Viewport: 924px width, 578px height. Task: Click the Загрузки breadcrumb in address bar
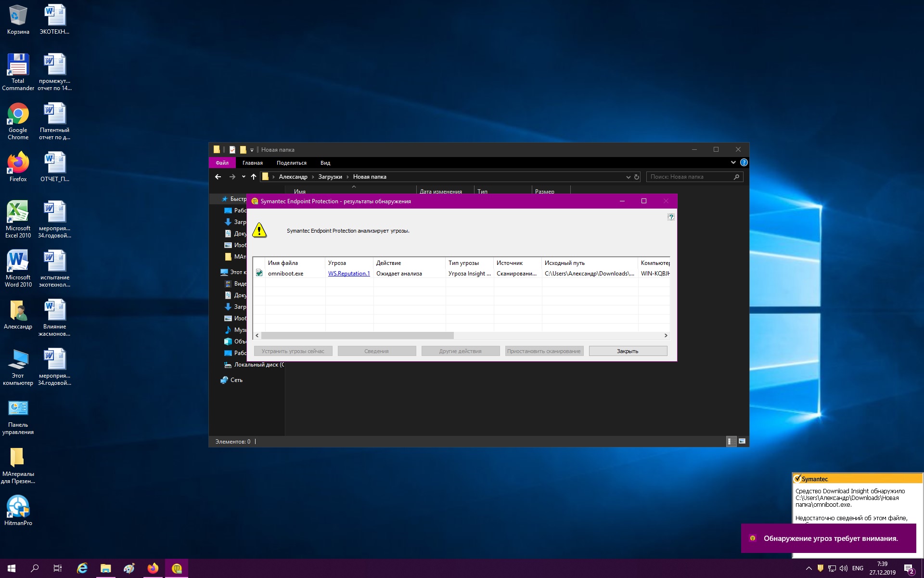330,177
